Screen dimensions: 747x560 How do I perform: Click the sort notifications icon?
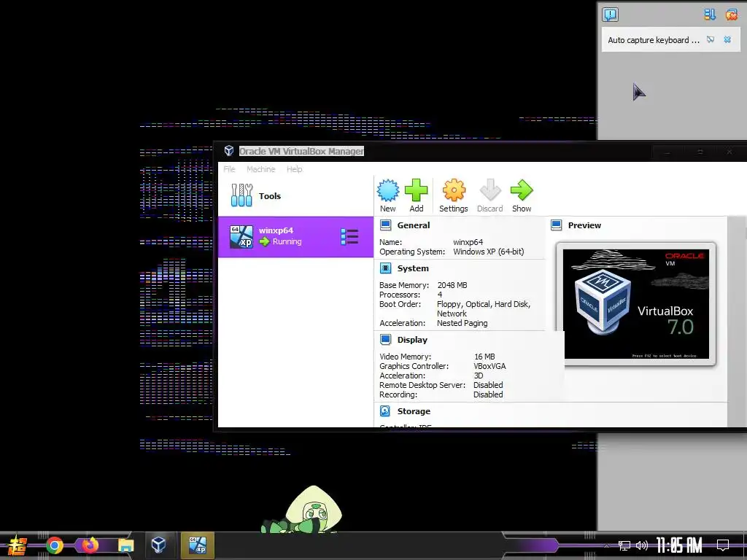tap(710, 15)
